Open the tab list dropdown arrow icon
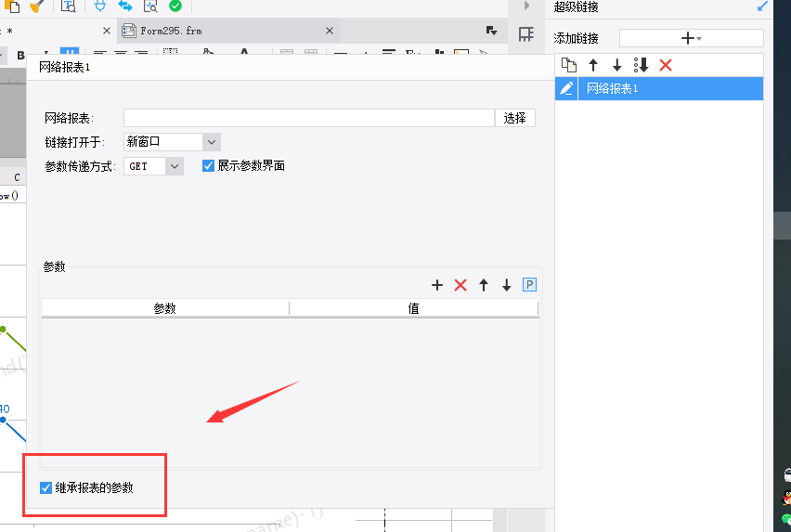 click(x=492, y=31)
